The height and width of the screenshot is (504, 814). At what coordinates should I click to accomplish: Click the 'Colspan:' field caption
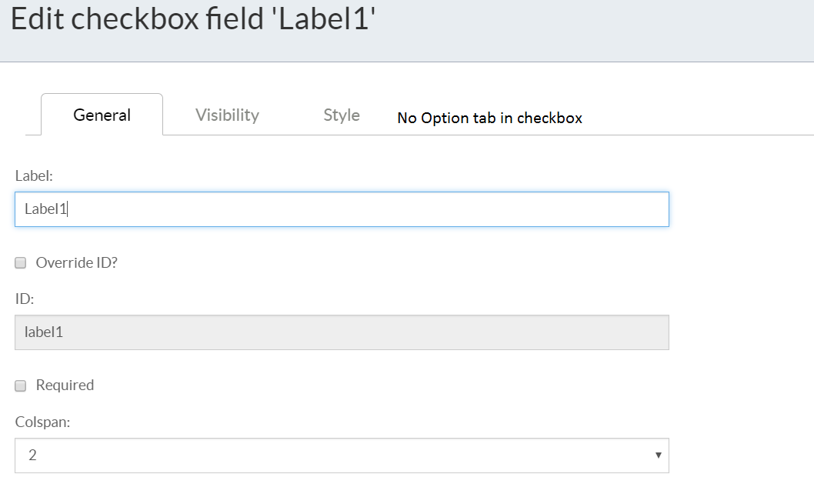coord(42,422)
